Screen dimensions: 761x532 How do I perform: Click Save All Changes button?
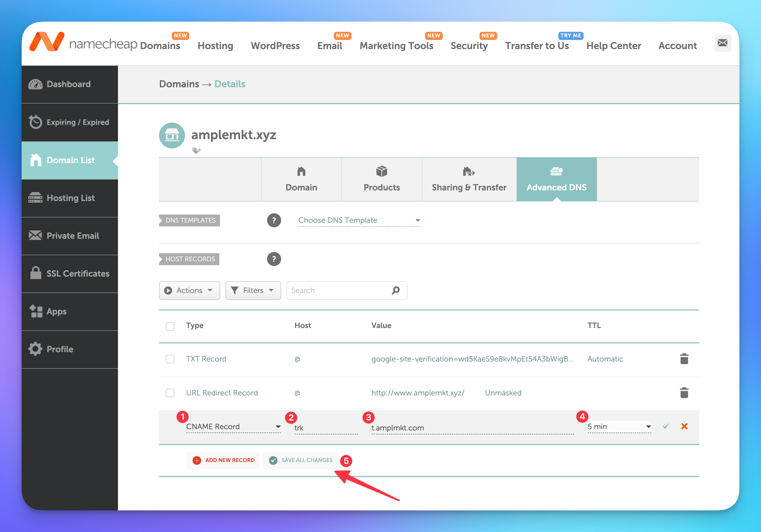(300, 460)
